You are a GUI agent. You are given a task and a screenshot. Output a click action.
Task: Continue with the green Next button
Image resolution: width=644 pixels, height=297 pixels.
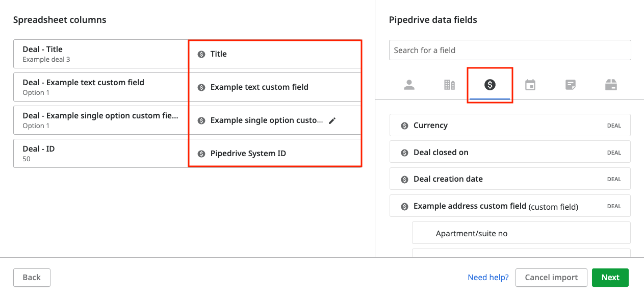point(610,278)
